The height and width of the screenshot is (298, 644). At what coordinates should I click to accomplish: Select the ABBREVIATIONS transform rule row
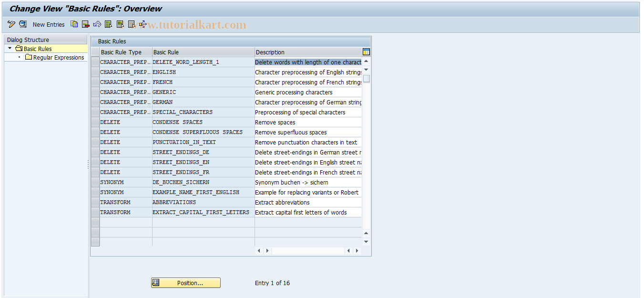[x=95, y=202]
